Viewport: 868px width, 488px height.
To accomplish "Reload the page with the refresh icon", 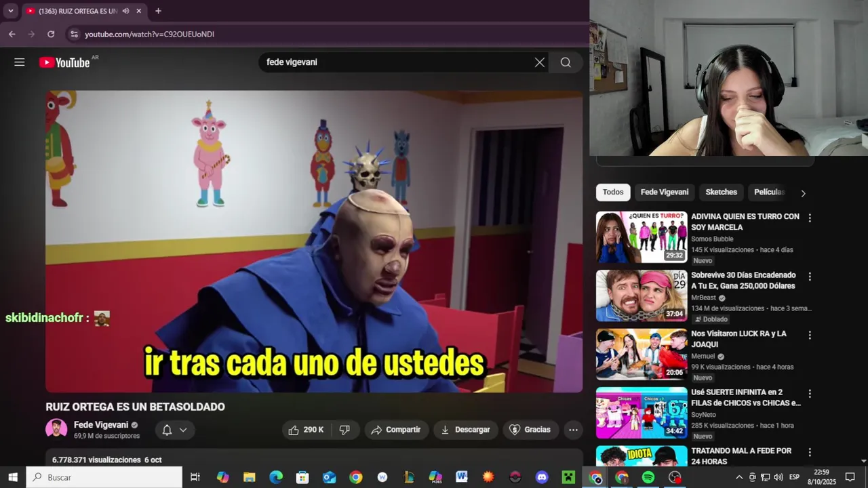I will [51, 34].
